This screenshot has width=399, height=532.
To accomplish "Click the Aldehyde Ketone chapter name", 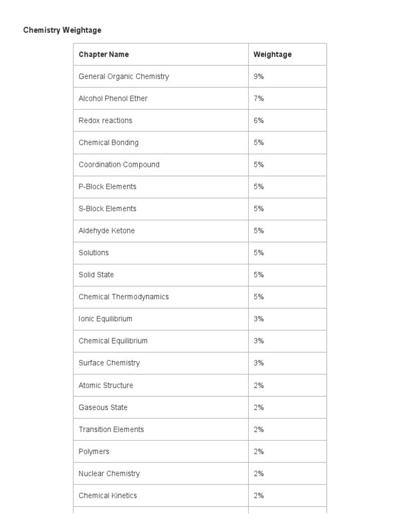I will tap(107, 231).
